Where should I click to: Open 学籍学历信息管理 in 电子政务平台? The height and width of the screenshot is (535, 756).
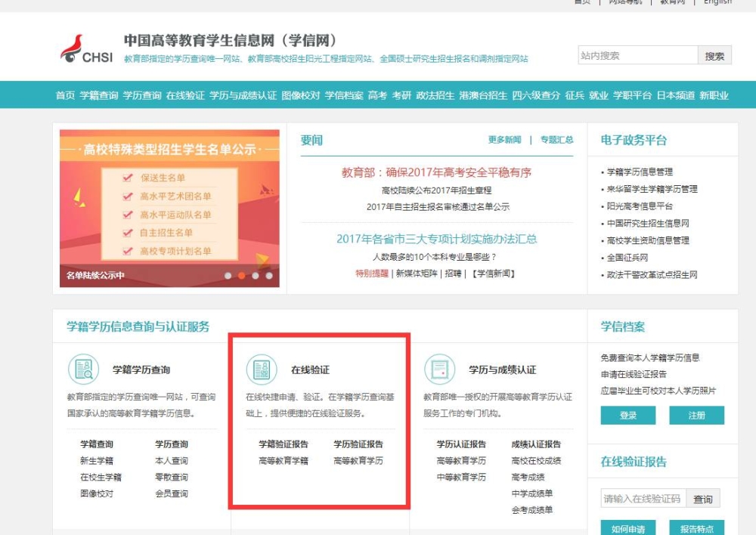[640, 172]
